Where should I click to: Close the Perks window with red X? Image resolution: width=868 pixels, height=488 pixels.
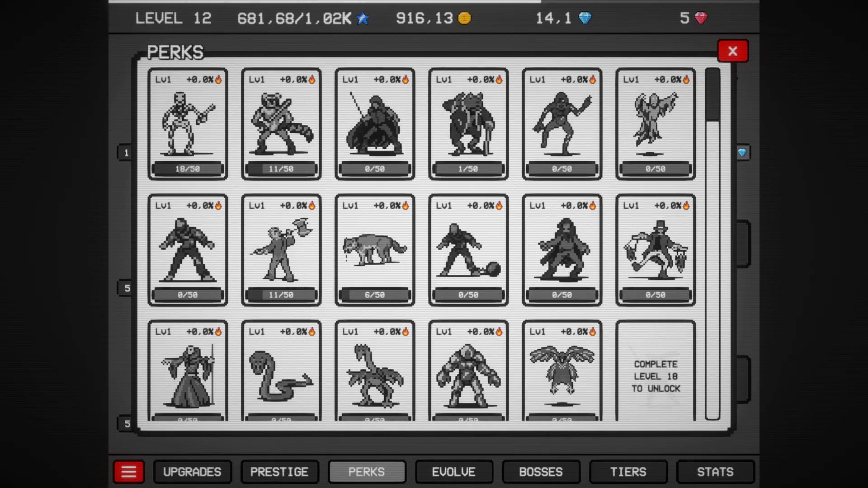733,51
